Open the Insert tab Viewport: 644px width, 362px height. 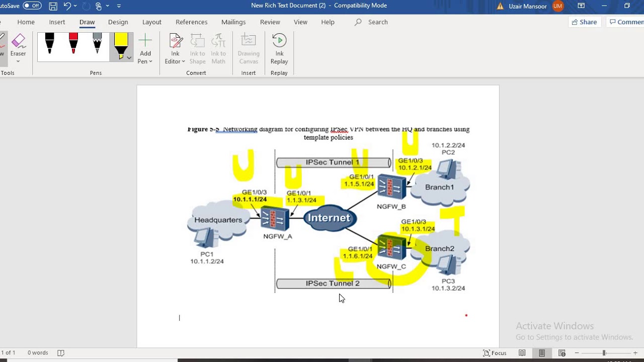click(x=57, y=22)
